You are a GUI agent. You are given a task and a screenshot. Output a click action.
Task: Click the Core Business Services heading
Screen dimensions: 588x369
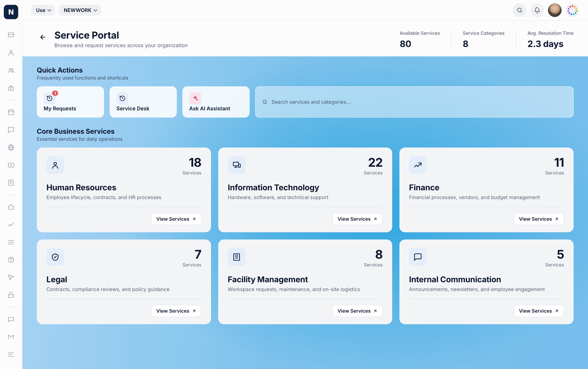click(x=76, y=131)
